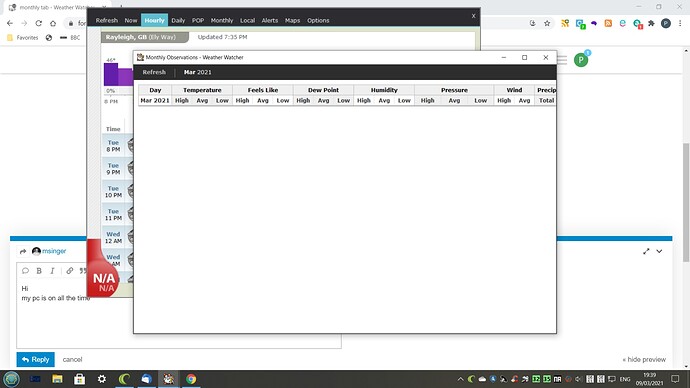690x388 pixels.
Task: Click the Bold formatting icon in reply editor
Action: point(39,271)
